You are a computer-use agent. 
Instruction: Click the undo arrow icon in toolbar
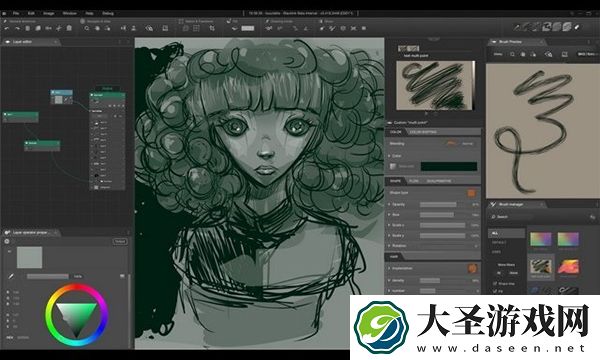pyautogui.click(x=7, y=28)
